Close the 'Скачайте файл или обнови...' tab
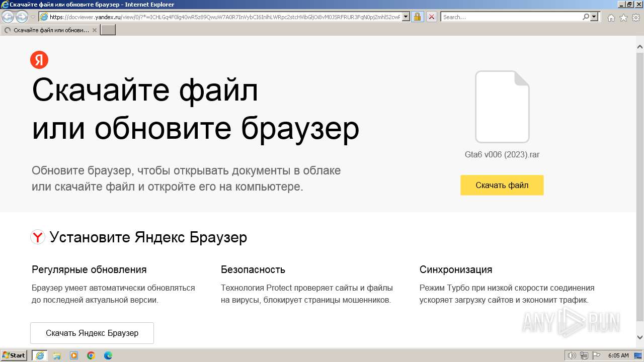Image resolution: width=644 pixels, height=362 pixels. 95,30
